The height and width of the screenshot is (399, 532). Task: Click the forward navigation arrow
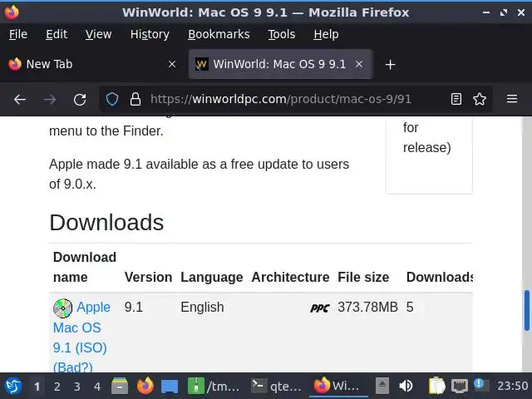(x=50, y=100)
